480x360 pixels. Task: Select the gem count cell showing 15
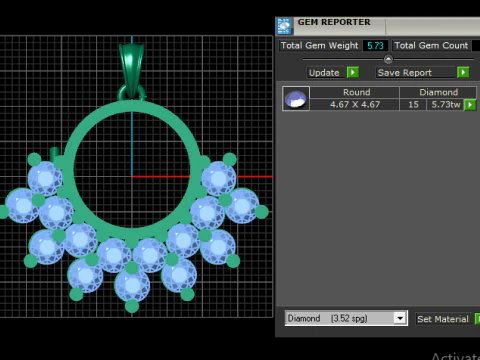[413, 105]
